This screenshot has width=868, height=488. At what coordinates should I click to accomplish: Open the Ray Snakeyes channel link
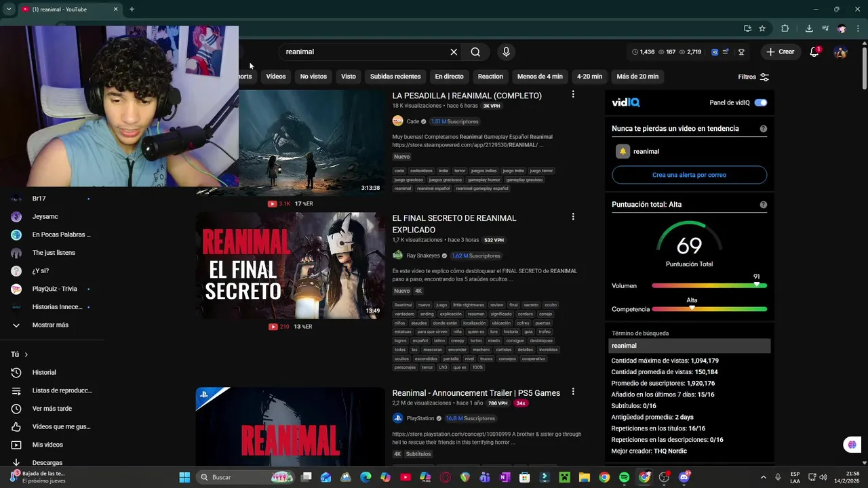click(423, 256)
